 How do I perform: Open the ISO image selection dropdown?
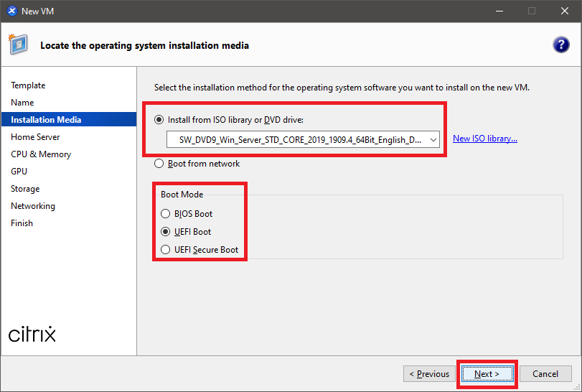tap(433, 139)
